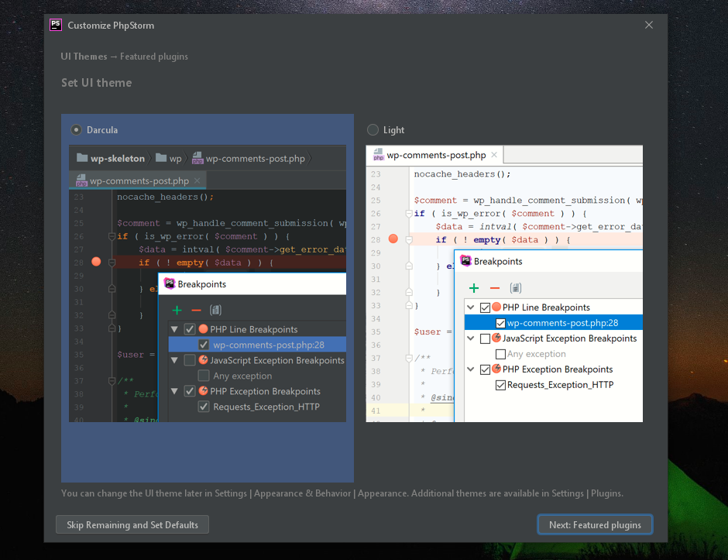Toggle JavaScript Exception Breakpoints checkbox in Darcula preview

click(190, 360)
